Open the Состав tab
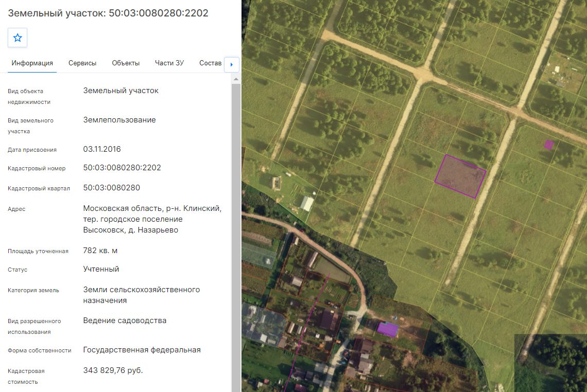 [211, 63]
